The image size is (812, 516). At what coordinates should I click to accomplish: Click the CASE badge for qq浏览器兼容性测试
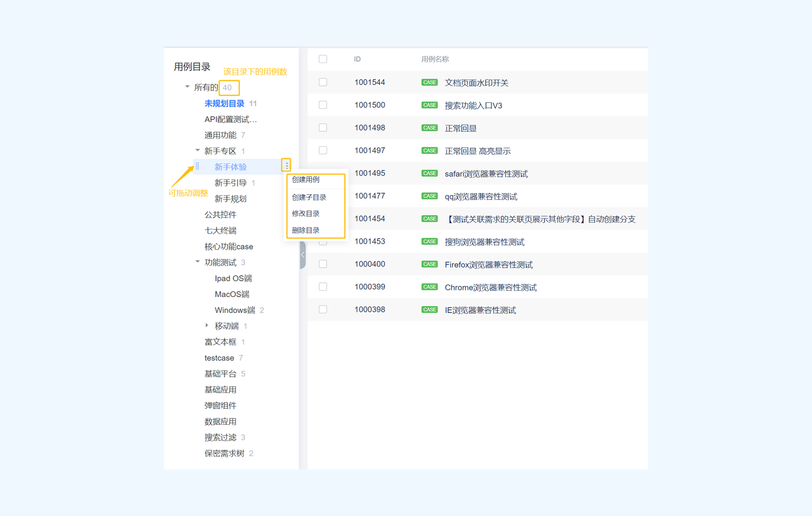point(429,196)
